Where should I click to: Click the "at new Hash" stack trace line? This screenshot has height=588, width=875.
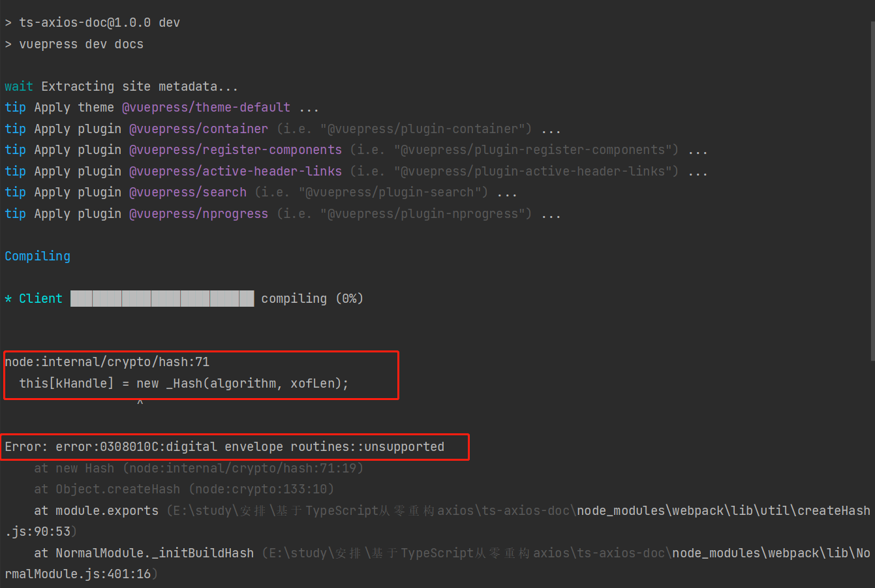[x=198, y=469]
